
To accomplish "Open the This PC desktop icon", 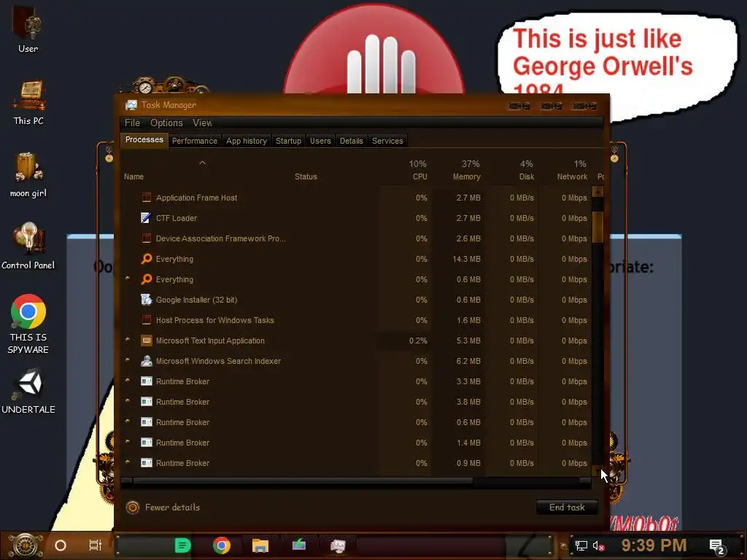I will [x=28, y=102].
